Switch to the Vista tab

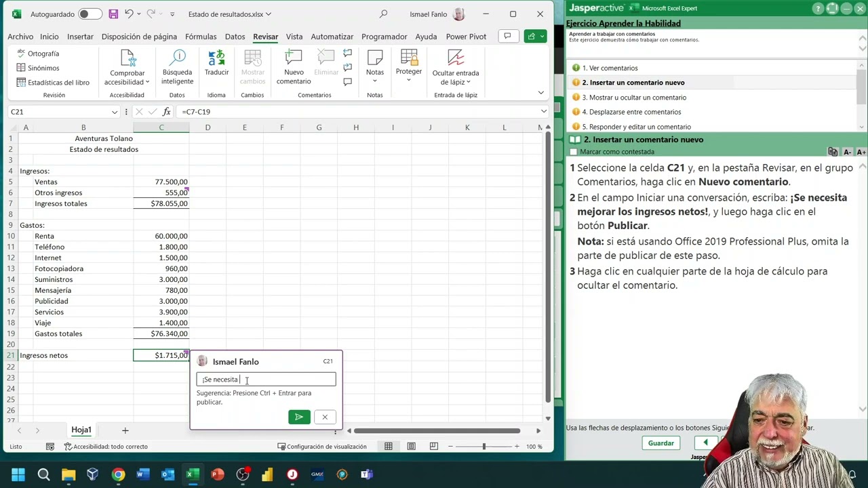[294, 37]
